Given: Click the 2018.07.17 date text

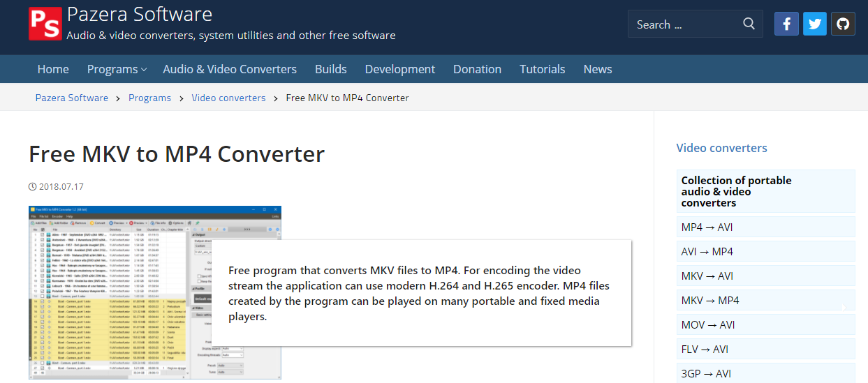Looking at the screenshot, I should [x=61, y=186].
